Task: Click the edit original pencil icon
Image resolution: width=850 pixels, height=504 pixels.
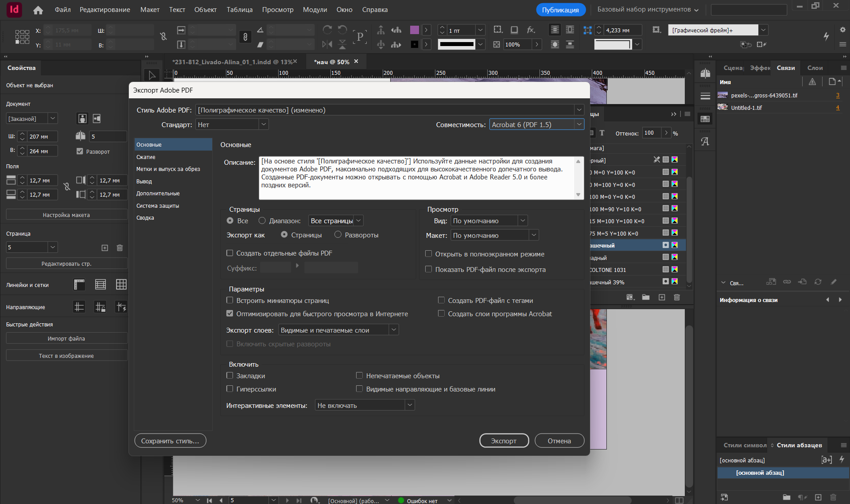Action: (834, 282)
